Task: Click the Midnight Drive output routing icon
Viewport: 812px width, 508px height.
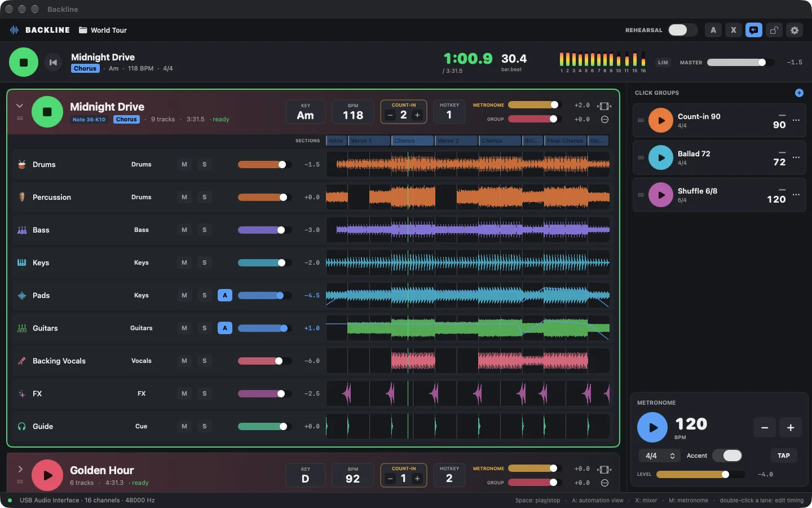Action: 604,106
